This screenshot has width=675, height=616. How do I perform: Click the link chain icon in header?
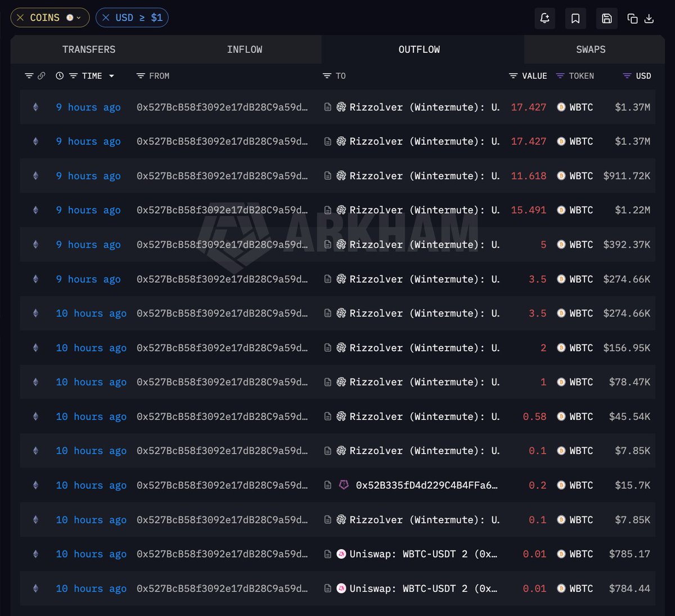coord(42,76)
